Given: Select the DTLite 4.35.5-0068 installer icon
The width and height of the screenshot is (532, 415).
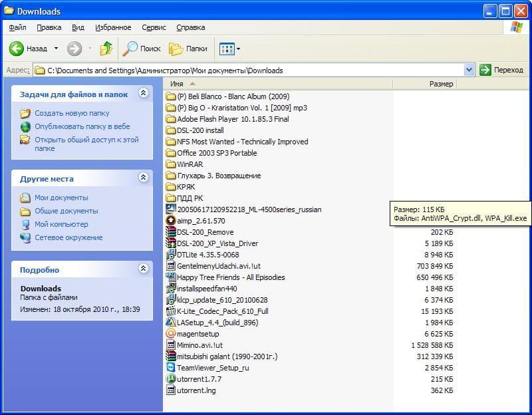Looking at the screenshot, I should [x=171, y=255].
